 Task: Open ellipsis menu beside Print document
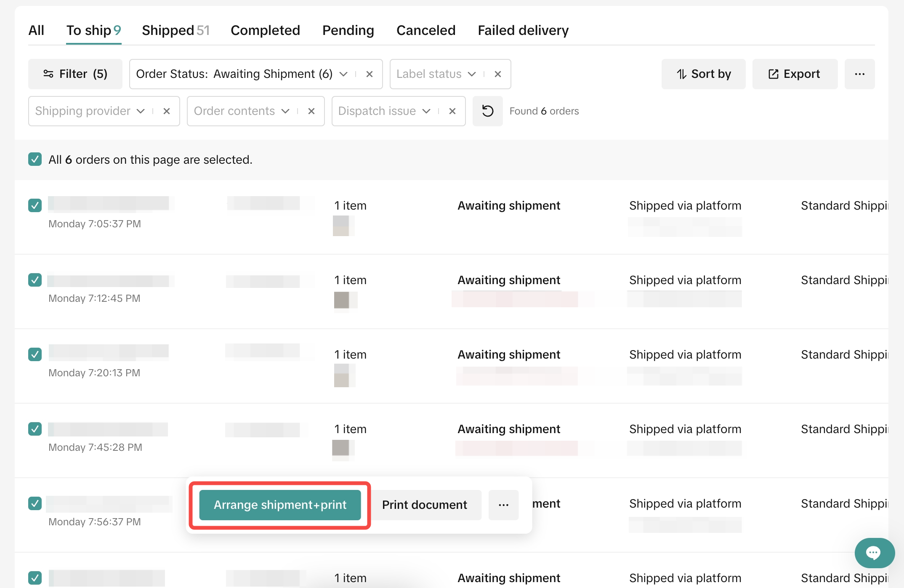coord(503,505)
